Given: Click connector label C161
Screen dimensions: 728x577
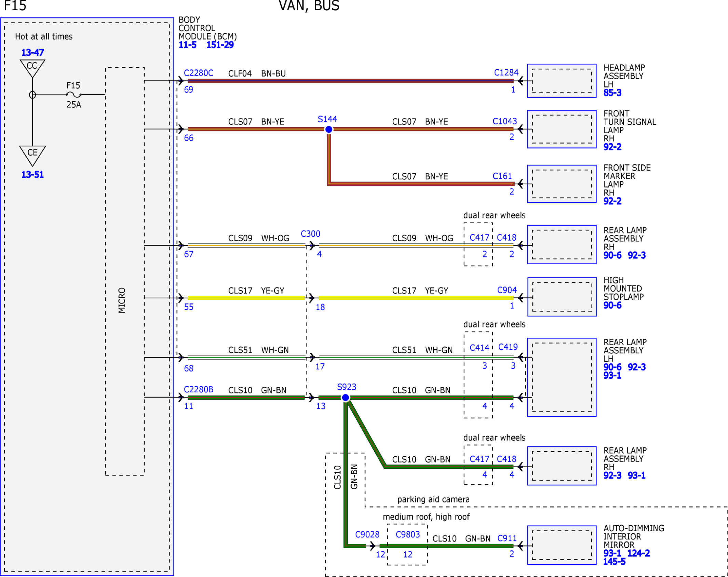Looking at the screenshot, I should coord(502,176).
